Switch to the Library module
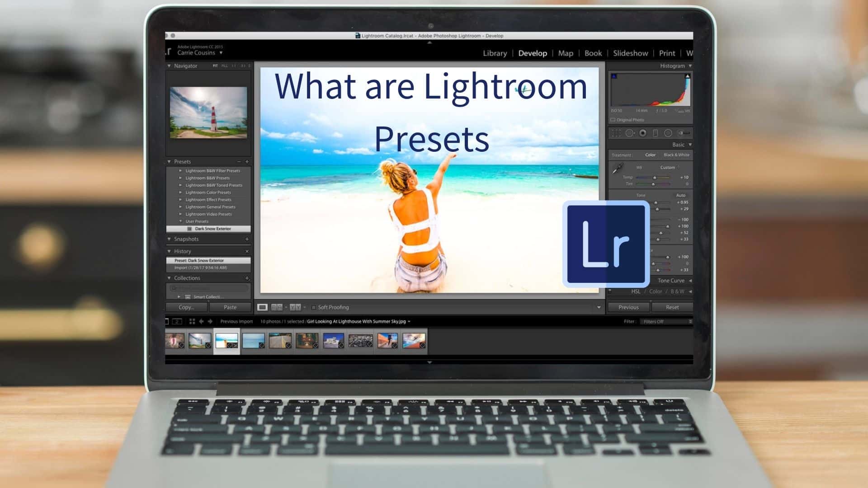The image size is (868, 488). (495, 53)
